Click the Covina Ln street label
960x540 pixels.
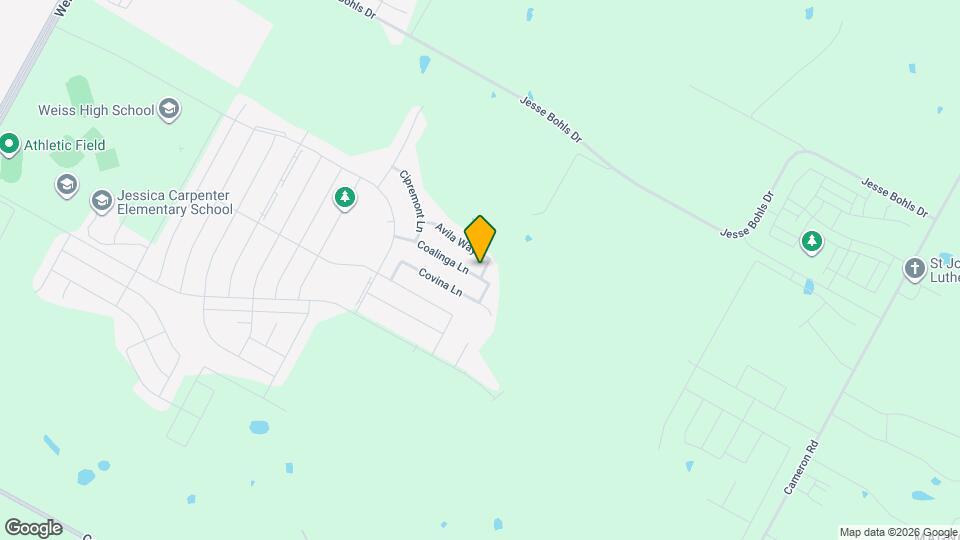tap(440, 282)
